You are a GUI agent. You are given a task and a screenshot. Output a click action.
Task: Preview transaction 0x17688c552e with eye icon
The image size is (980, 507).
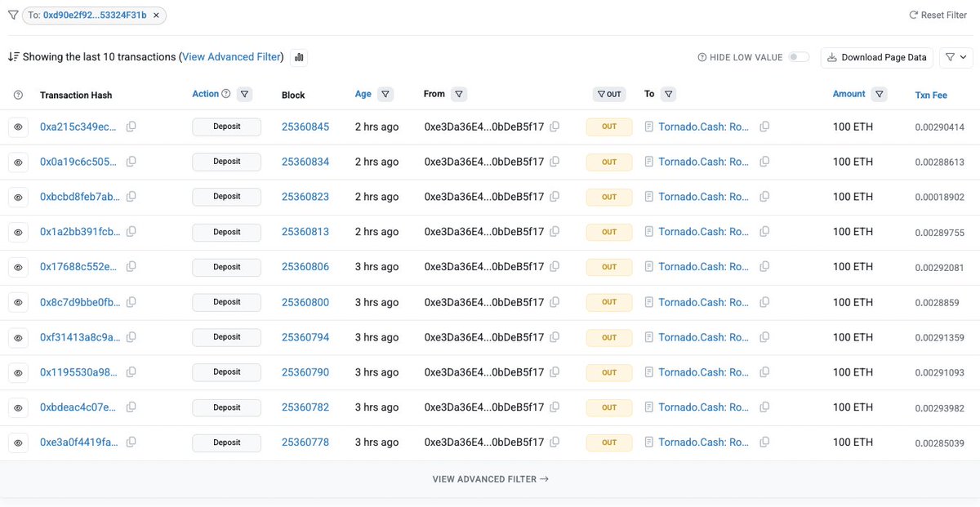[19, 267]
